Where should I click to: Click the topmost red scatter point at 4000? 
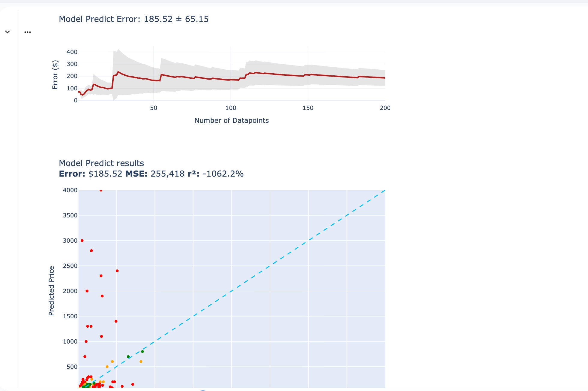(101, 190)
